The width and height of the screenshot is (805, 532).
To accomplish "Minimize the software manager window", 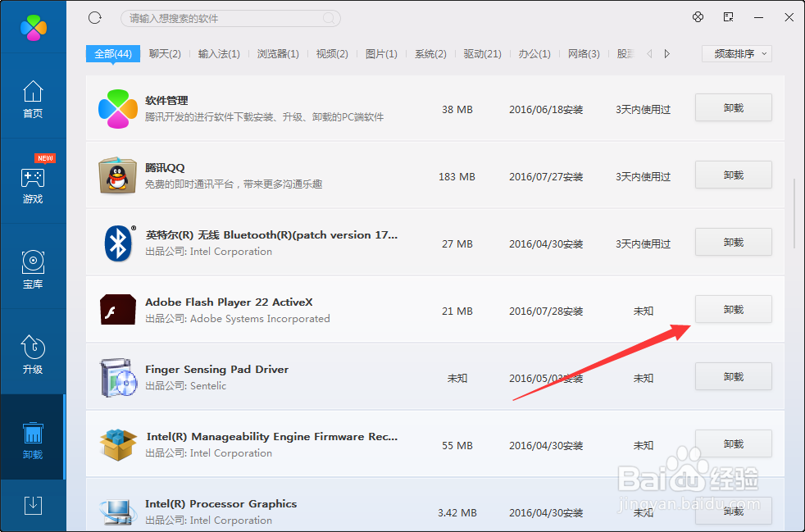I will click(x=759, y=17).
